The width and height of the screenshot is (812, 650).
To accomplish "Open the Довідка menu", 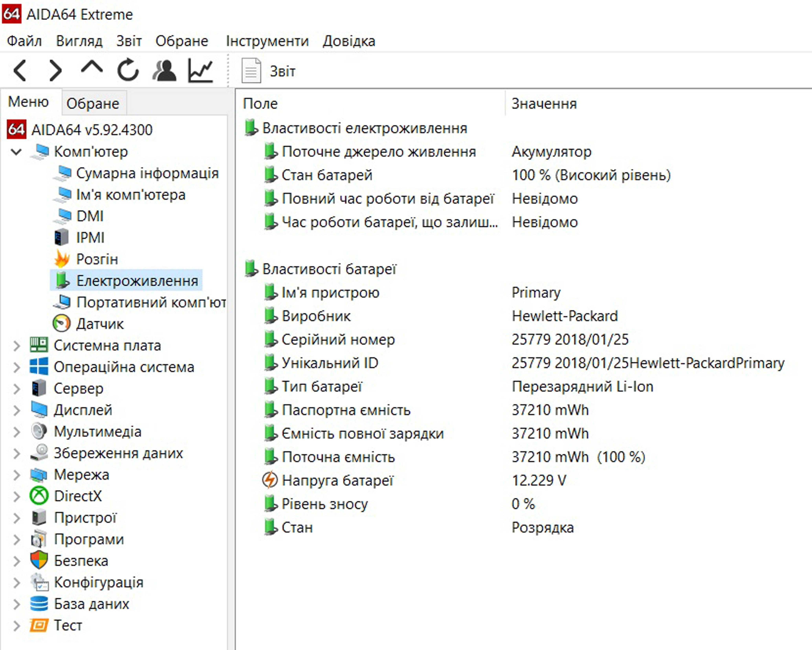I will [x=349, y=41].
